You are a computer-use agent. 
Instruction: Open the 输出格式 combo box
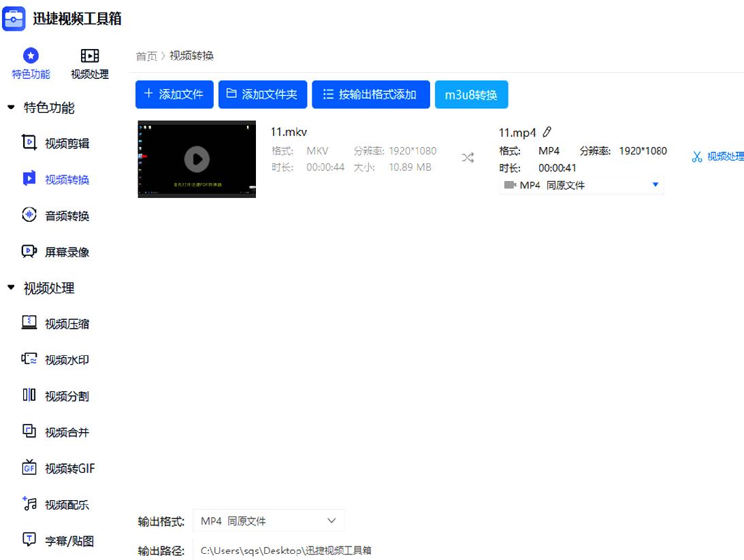pos(268,520)
